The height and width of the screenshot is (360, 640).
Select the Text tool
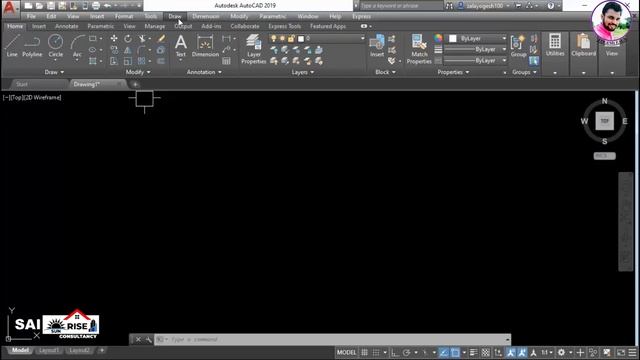(180, 45)
